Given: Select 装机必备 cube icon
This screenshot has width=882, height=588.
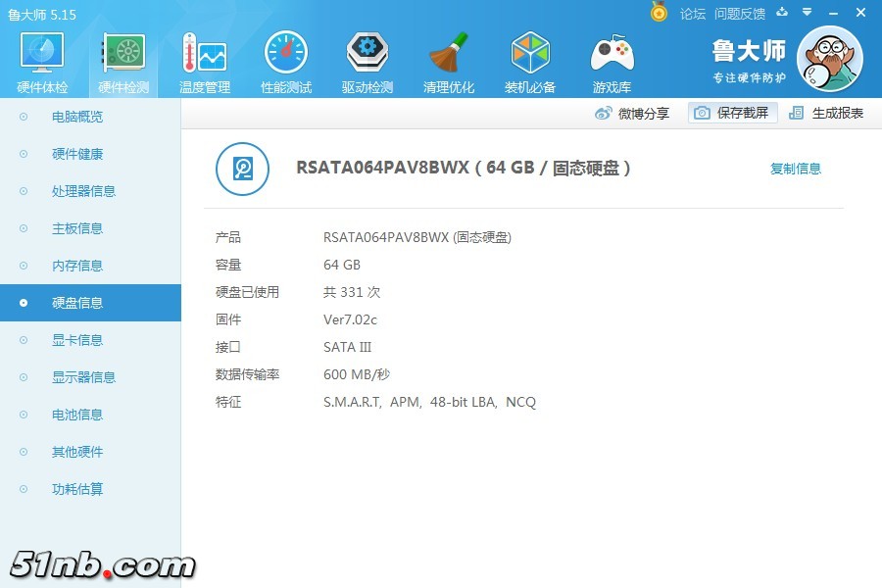Looking at the screenshot, I should [530, 54].
